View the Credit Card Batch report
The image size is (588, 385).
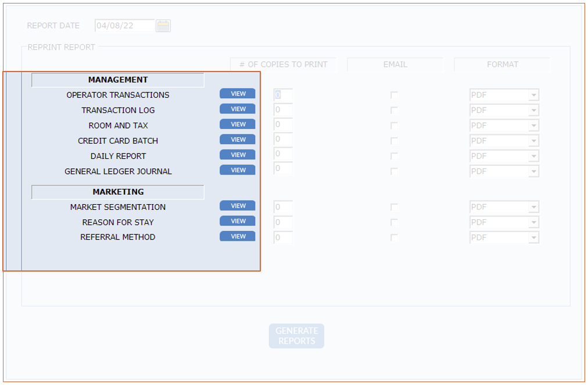(237, 140)
